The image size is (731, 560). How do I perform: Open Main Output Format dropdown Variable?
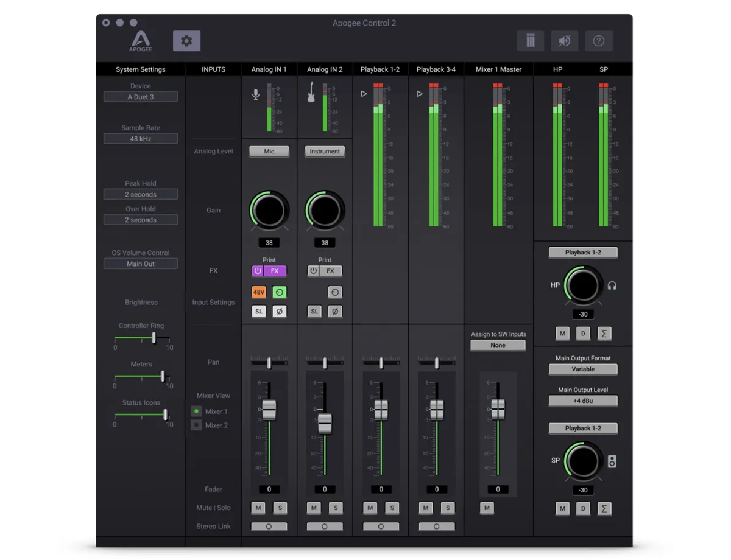pos(583,369)
